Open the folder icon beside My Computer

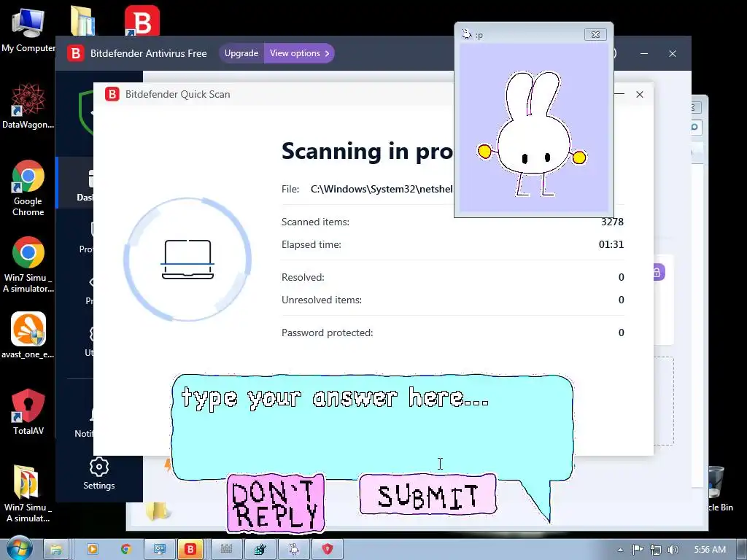83,21
